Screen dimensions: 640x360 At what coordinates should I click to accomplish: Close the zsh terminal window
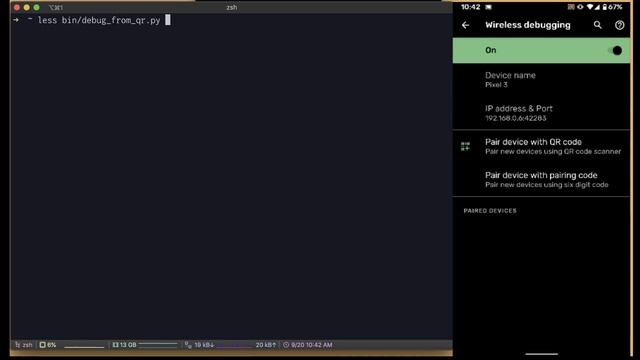tap(17, 7)
